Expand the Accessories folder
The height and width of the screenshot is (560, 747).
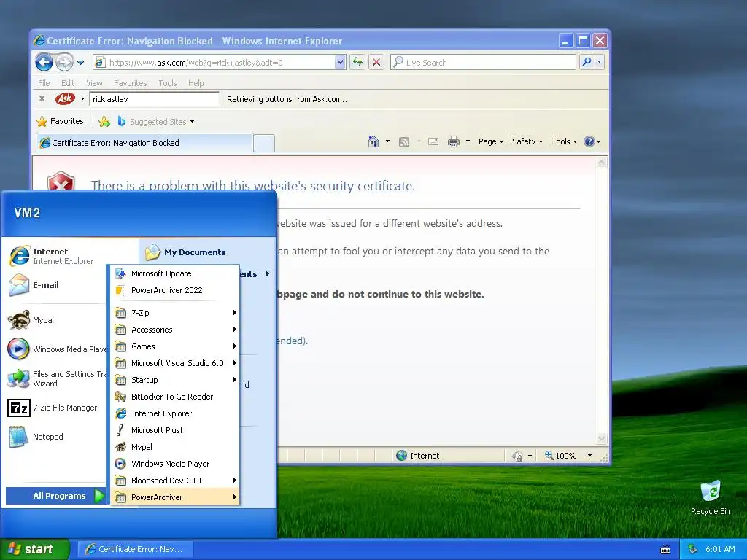click(x=175, y=330)
